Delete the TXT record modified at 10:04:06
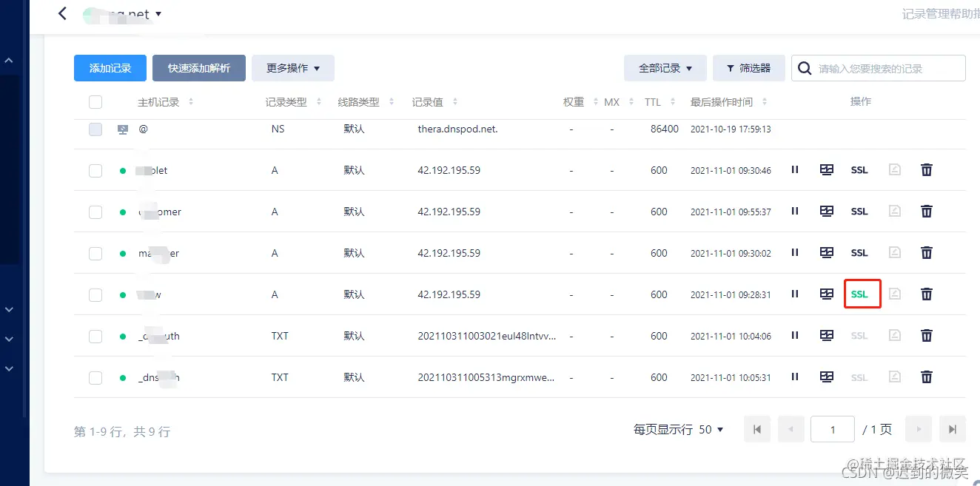This screenshot has height=486, width=980. pyautogui.click(x=926, y=336)
